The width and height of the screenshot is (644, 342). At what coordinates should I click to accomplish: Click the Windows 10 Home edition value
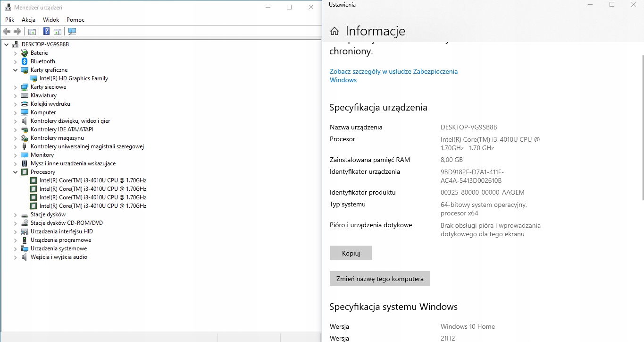(x=468, y=326)
